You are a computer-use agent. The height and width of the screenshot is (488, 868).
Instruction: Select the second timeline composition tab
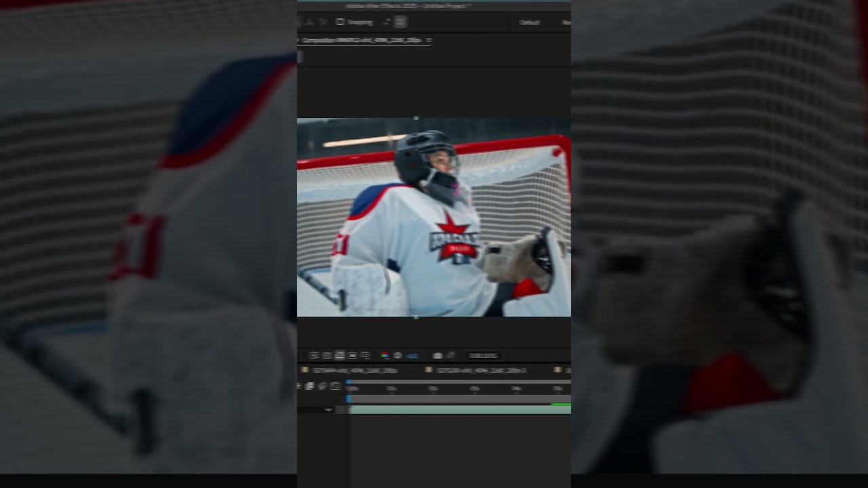coord(475,370)
